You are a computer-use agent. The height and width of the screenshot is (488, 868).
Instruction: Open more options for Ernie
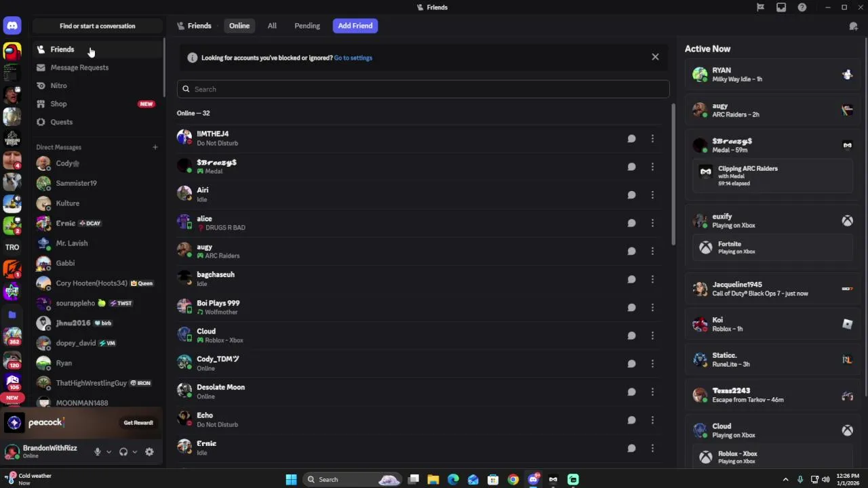[652, 448]
